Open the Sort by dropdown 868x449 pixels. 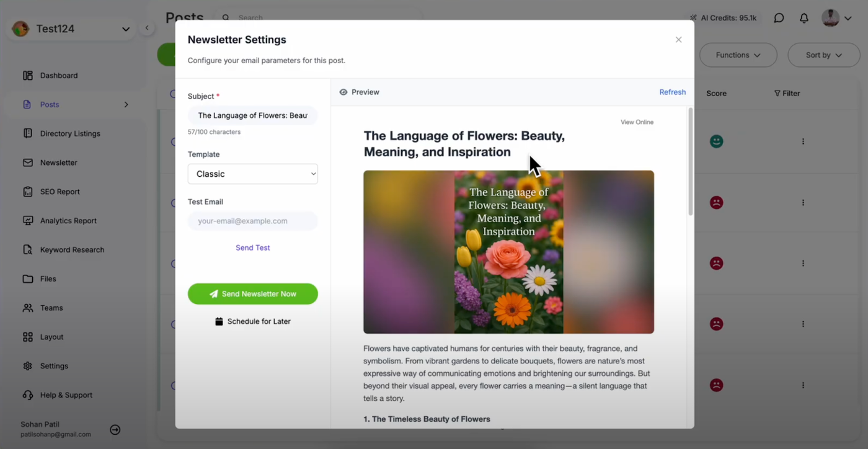(x=823, y=55)
